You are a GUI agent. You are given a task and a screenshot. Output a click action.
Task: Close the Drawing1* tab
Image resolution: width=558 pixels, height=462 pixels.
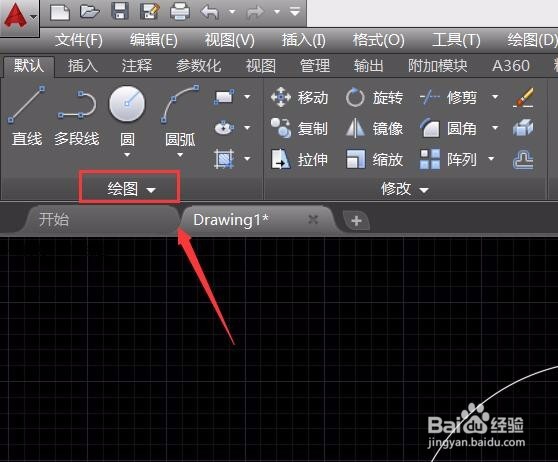313,220
